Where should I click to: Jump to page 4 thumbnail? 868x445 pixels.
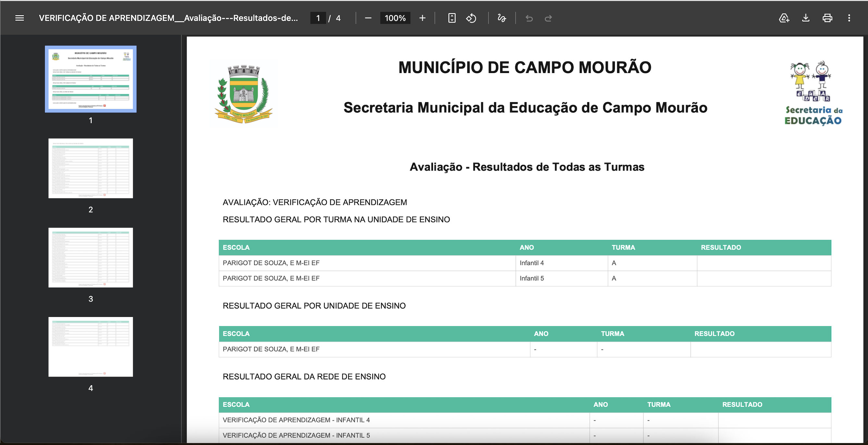pos(91,347)
